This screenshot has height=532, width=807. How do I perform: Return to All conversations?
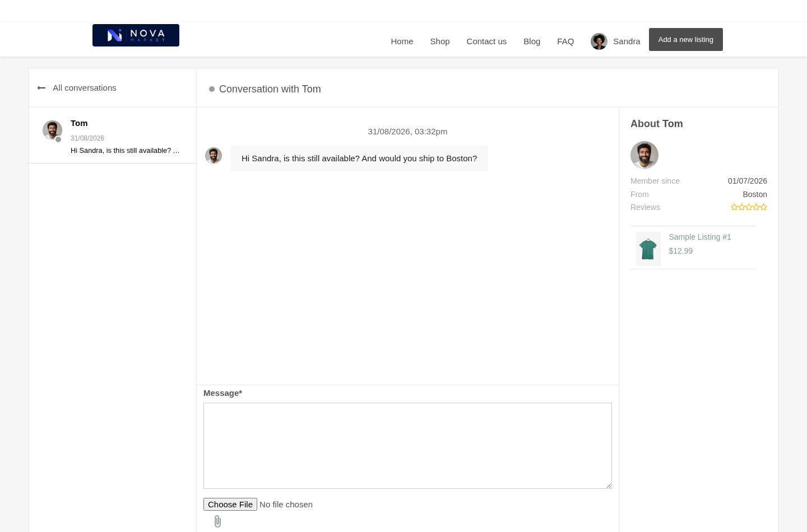85,88
